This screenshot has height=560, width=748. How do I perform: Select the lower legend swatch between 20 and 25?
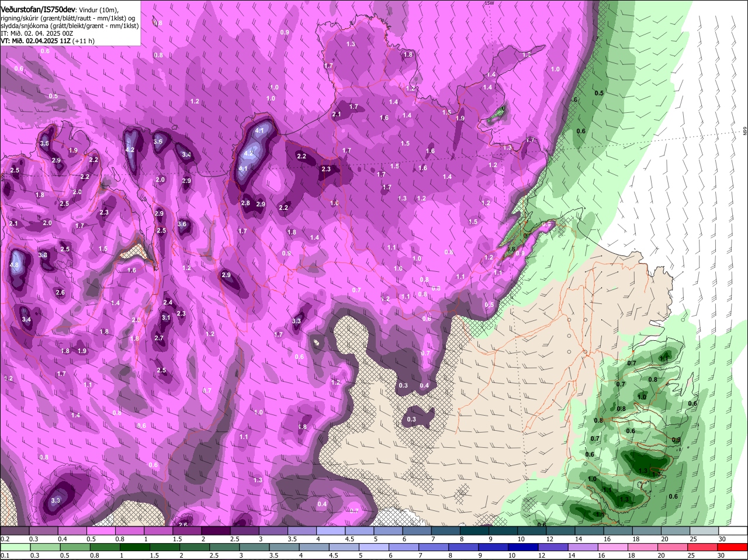coord(673,547)
